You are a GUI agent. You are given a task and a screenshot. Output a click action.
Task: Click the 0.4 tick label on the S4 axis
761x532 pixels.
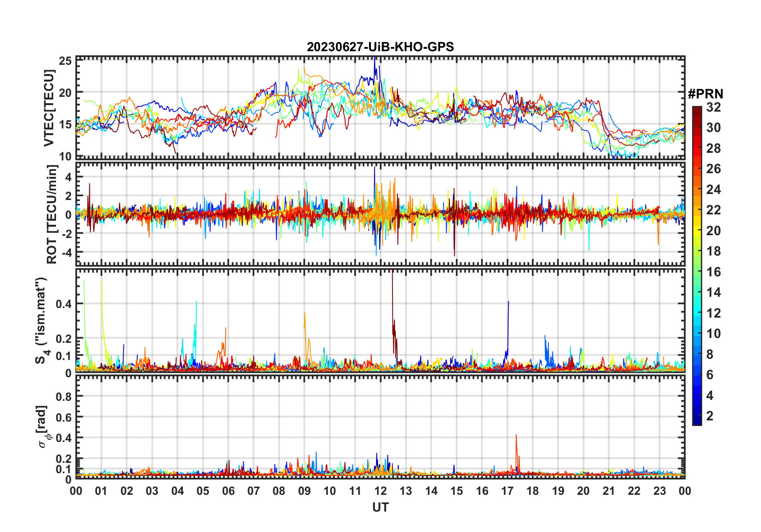[x=64, y=304]
